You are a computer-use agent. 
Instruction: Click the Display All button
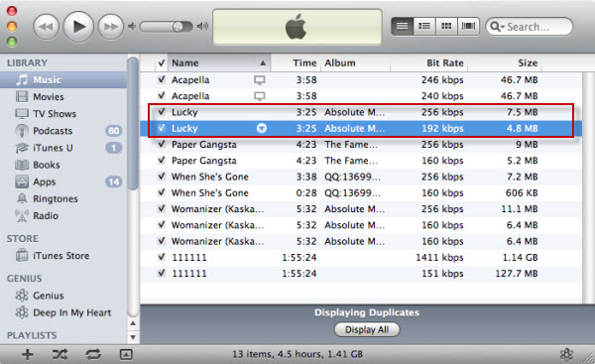(x=367, y=329)
